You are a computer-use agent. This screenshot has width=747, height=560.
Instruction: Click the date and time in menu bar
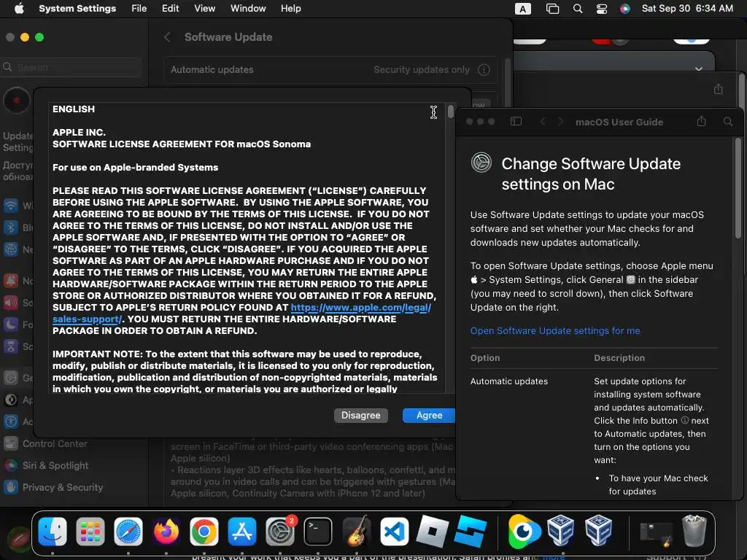pos(687,9)
